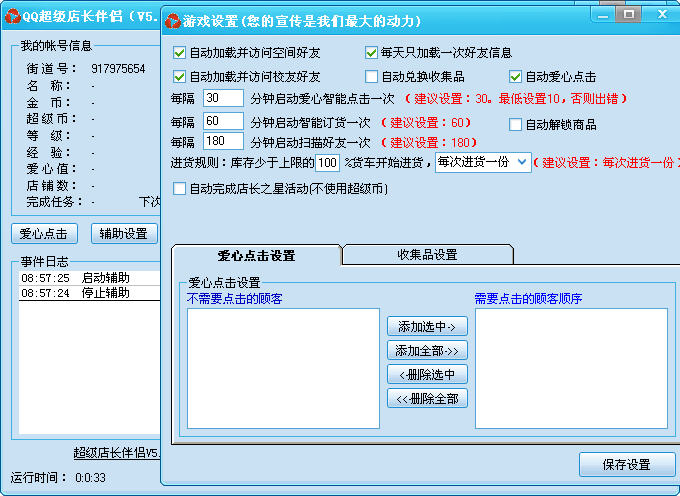Maximize the 游戏设置 window

(628, 14)
